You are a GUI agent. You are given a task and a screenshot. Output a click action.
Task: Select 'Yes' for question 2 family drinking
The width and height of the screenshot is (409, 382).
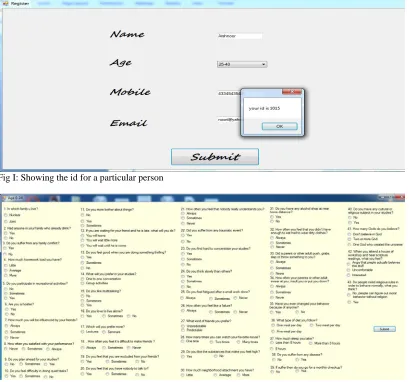click(6, 233)
